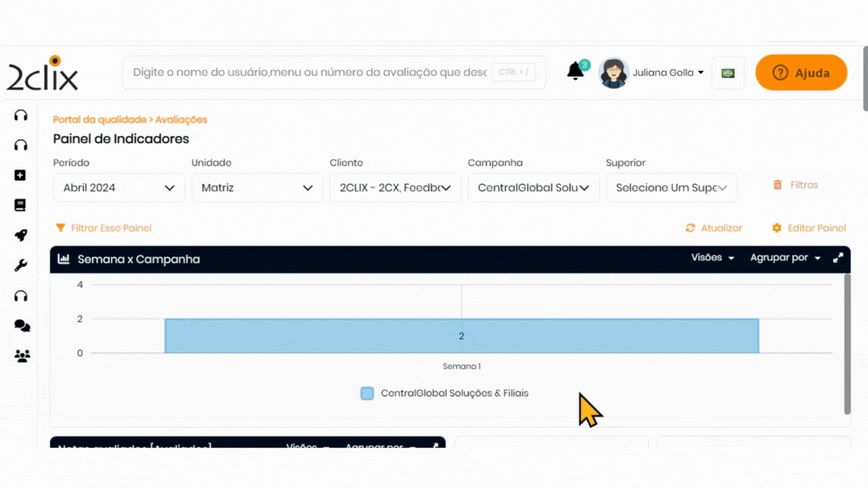Click the chat bubbles sidebar icon

click(x=22, y=325)
